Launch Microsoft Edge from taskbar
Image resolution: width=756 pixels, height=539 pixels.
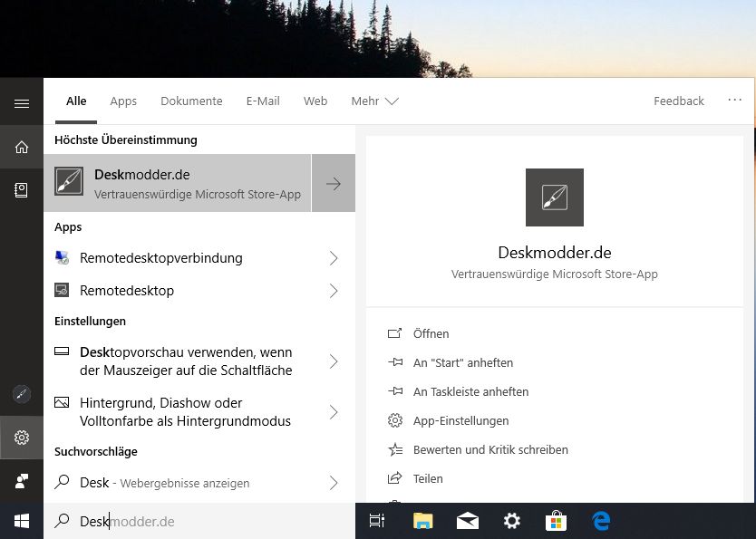(601, 521)
